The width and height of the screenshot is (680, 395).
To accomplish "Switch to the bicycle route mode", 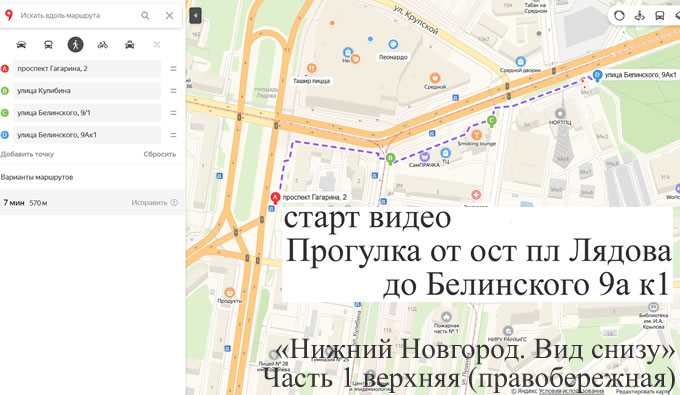I will coord(103,45).
